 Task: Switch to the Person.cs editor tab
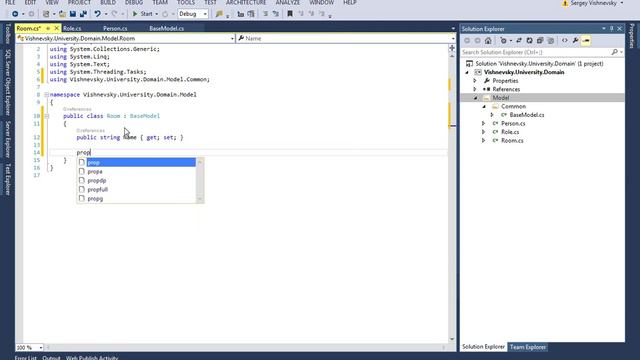(x=115, y=29)
